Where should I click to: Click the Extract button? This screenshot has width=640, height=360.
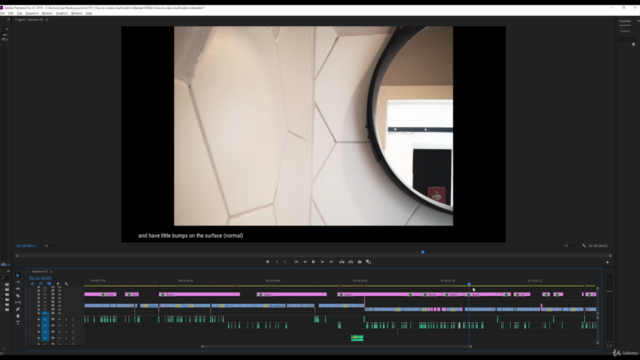click(x=351, y=262)
